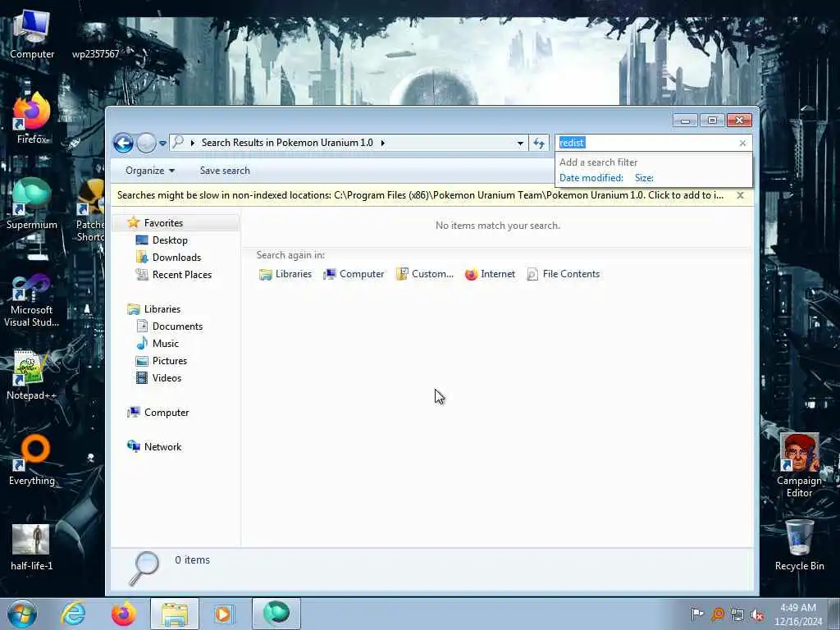840x630 pixels.
Task: Click muted volume tray icon
Action: (757, 614)
